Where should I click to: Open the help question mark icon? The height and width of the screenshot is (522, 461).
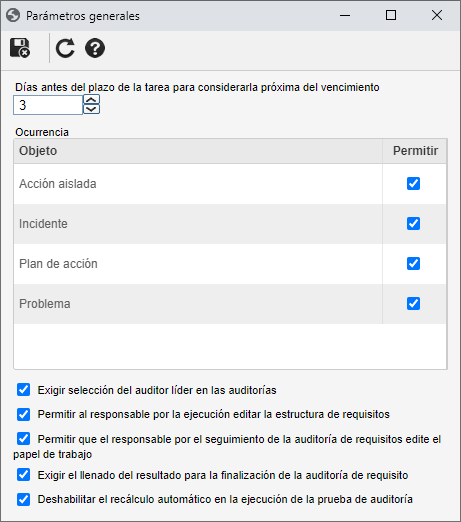tap(95, 48)
